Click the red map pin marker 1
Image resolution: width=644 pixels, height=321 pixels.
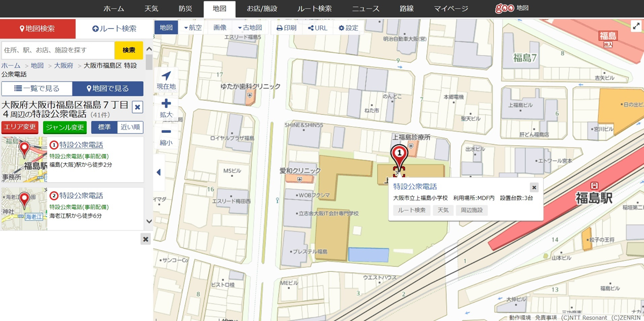399,154
